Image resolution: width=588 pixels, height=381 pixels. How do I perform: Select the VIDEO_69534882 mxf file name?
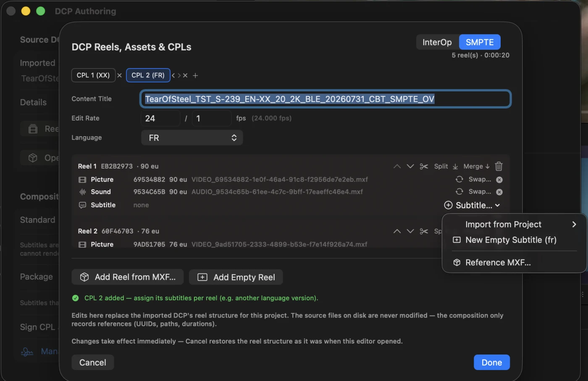point(280,180)
